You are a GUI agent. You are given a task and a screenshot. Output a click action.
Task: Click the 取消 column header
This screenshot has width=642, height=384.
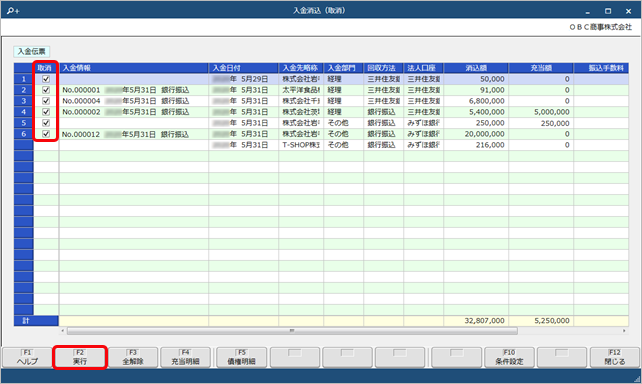pyautogui.click(x=46, y=68)
